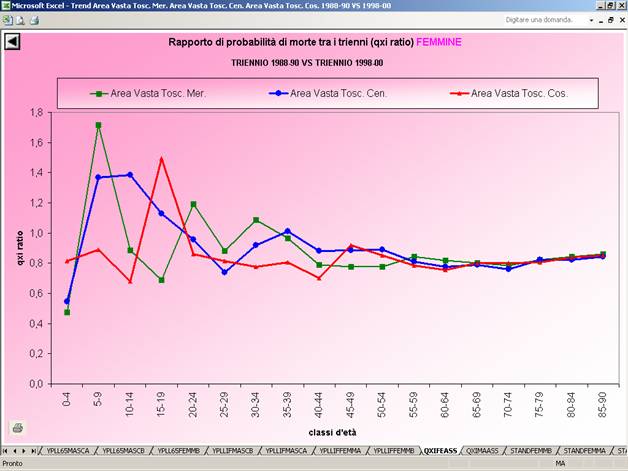628x471 pixels.
Task: Jump to last sheet tab arrow
Action: pyautogui.click(x=34, y=451)
